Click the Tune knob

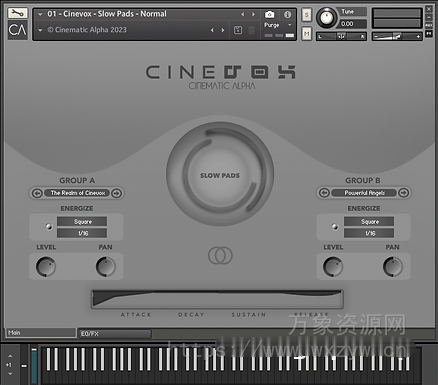pyautogui.click(x=326, y=18)
